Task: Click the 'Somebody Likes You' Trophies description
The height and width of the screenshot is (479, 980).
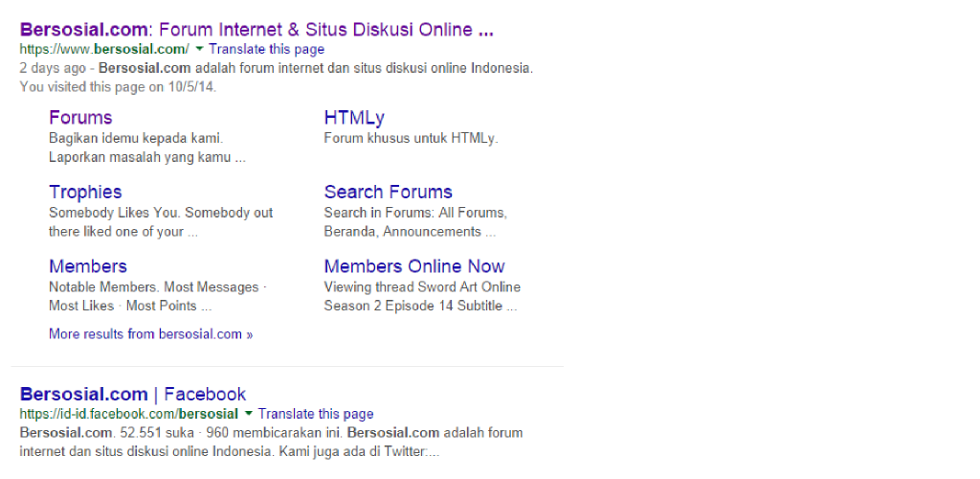Action: click(161, 222)
